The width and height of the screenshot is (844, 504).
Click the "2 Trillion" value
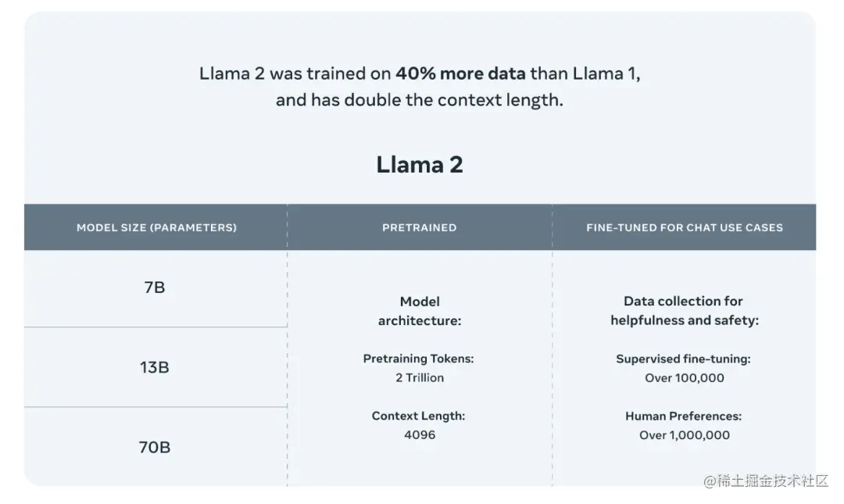pos(420,377)
